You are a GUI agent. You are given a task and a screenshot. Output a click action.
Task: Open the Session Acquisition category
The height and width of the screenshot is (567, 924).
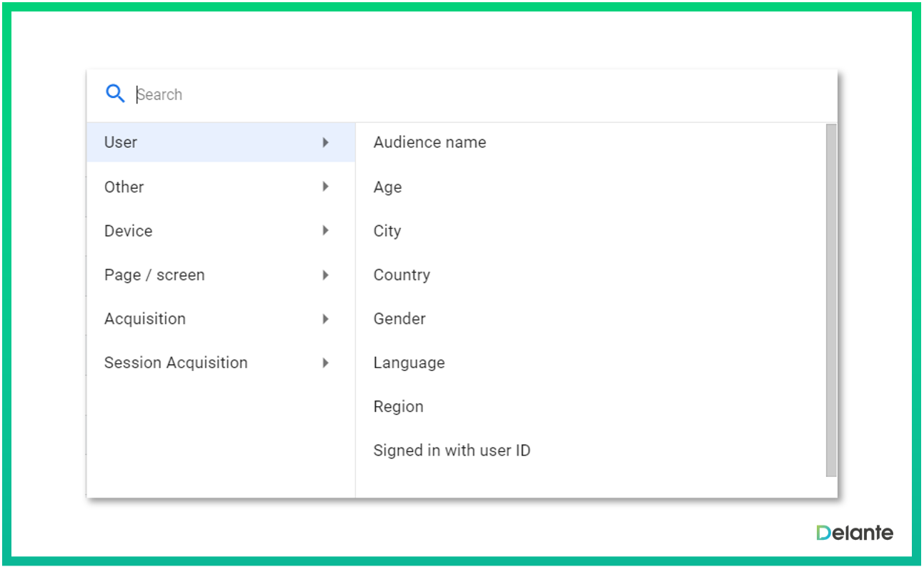(x=176, y=363)
